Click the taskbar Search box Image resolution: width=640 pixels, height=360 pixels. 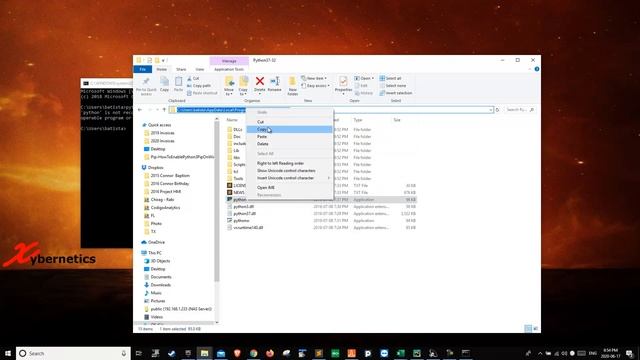pyautogui.click(x=73, y=353)
